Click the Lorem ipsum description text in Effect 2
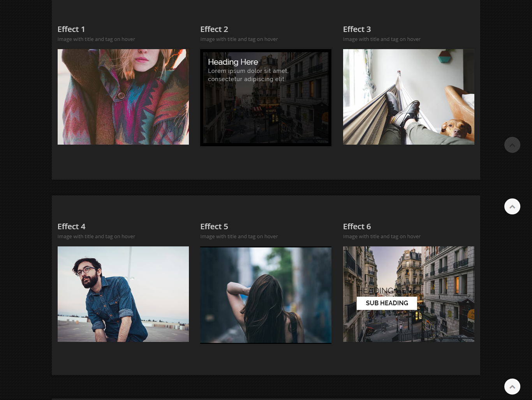Screen dimensions: 532x400 point(248,75)
